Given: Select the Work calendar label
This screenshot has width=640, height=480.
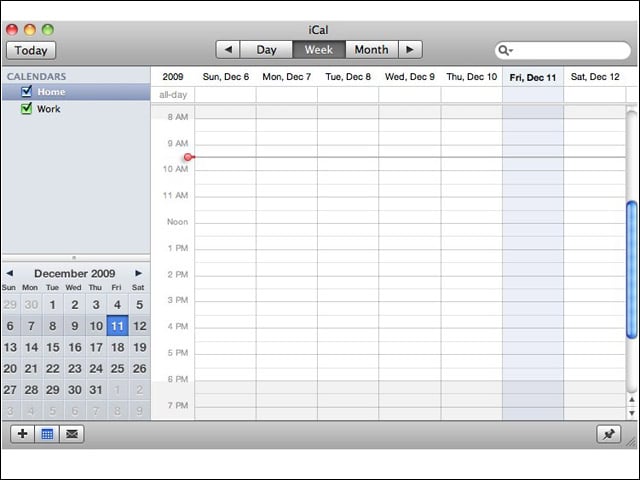Looking at the screenshot, I should click(x=49, y=109).
